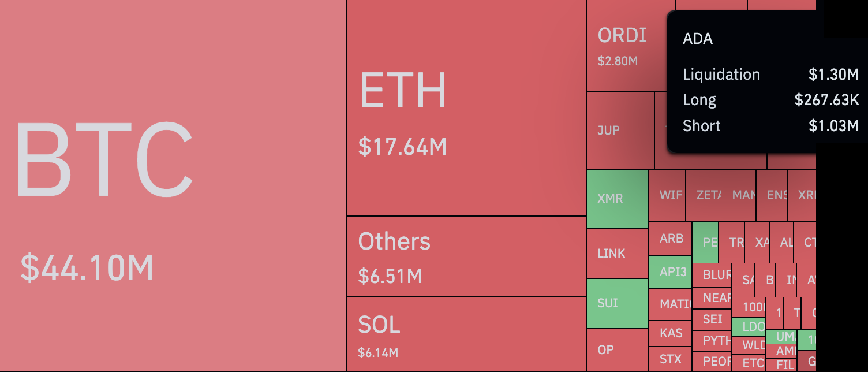The width and height of the screenshot is (868, 372).
Task: Click the ARB block
Action: 671,239
